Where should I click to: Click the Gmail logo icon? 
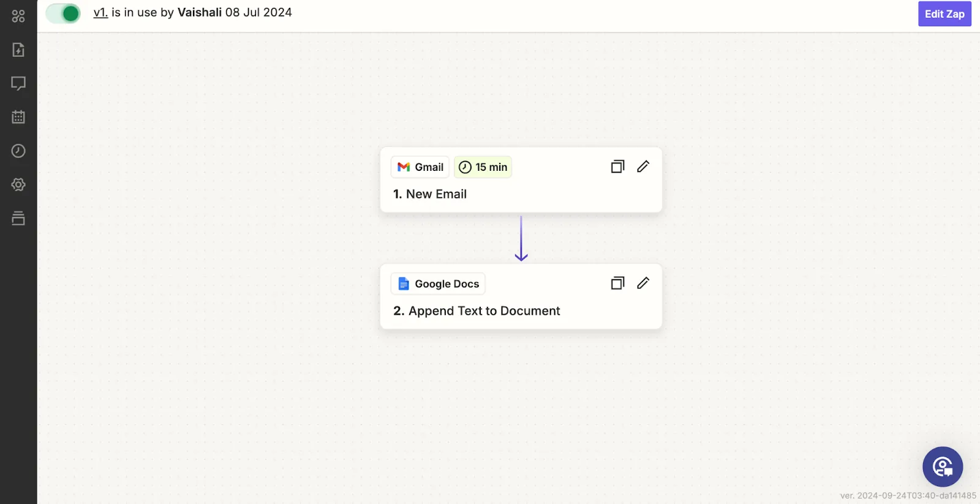pyautogui.click(x=404, y=167)
